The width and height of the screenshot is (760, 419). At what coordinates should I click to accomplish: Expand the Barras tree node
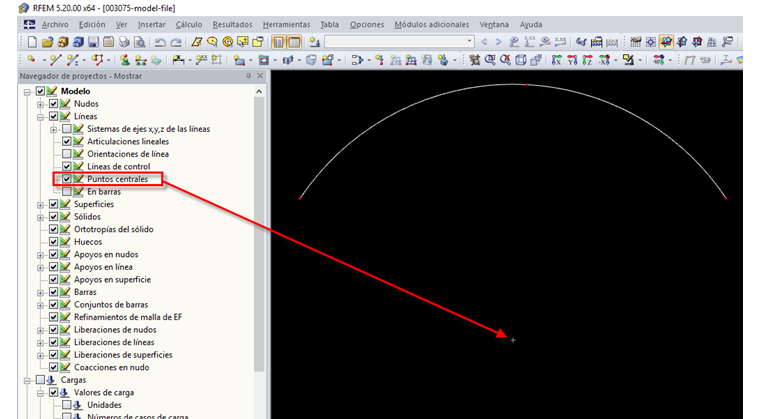pyautogui.click(x=41, y=293)
